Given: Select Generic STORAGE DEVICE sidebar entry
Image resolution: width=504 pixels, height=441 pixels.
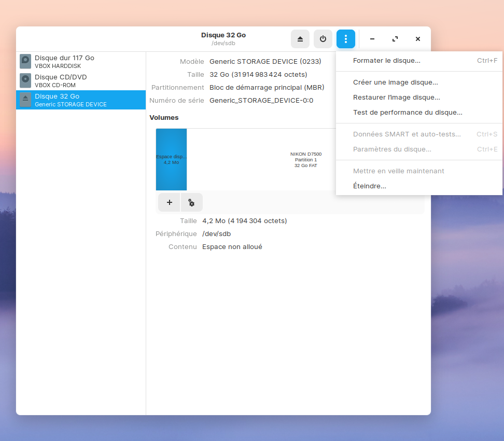Looking at the screenshot, I should pos(71,104).
